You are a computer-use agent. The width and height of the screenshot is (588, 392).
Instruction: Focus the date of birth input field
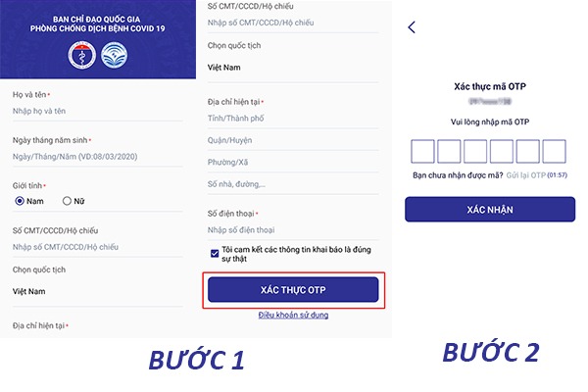[97, 157]
